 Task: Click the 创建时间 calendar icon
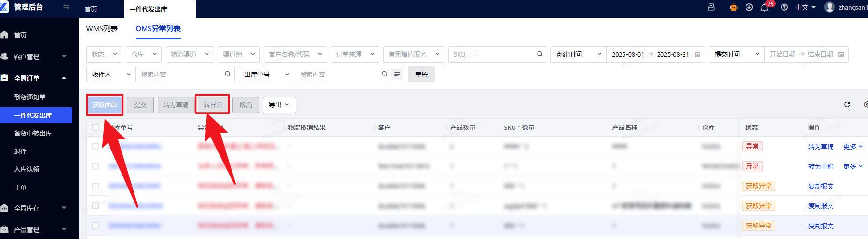click(x=697, y=54)
